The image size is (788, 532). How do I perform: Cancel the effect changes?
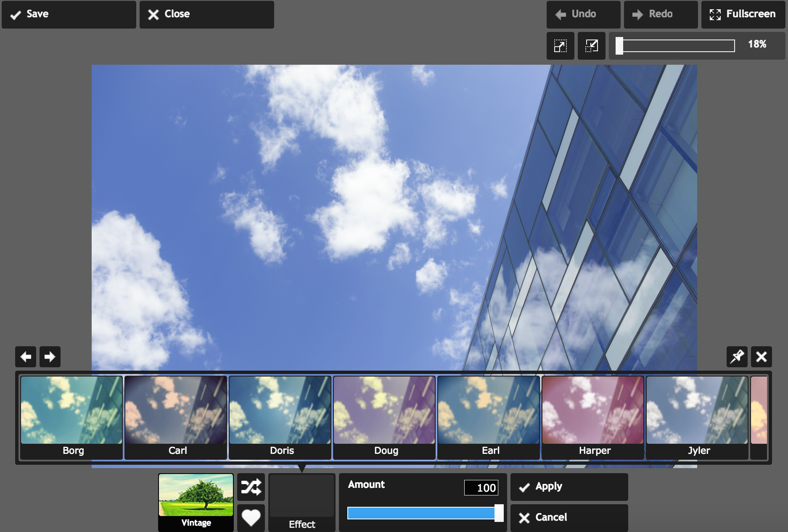click(x=569, y=518)
